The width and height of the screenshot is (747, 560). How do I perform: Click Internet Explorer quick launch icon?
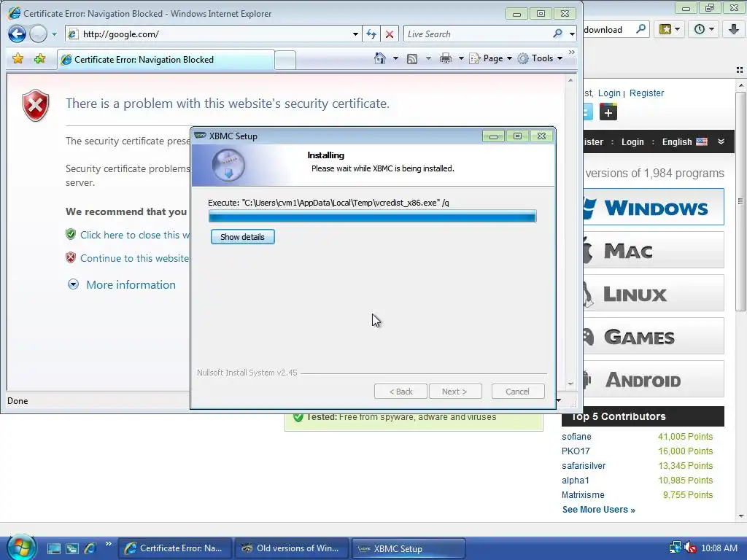pos(90,548)
